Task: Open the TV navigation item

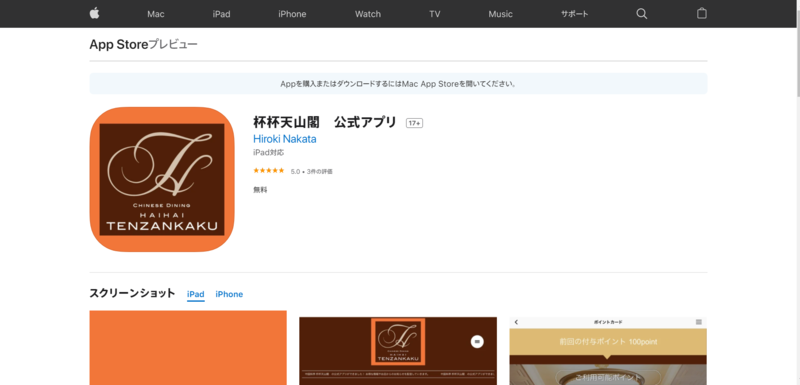Action: point(435,14)
